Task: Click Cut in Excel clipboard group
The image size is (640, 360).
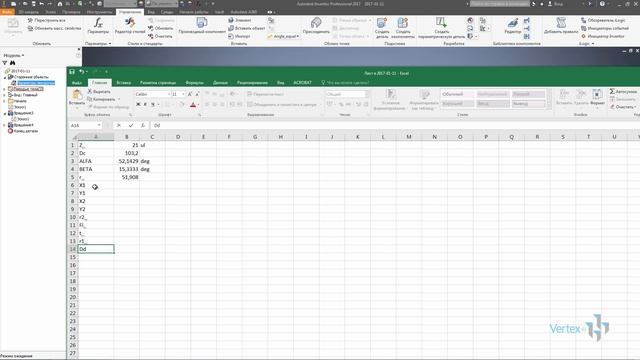Action: pyautogui.click(x=99, y=92)
